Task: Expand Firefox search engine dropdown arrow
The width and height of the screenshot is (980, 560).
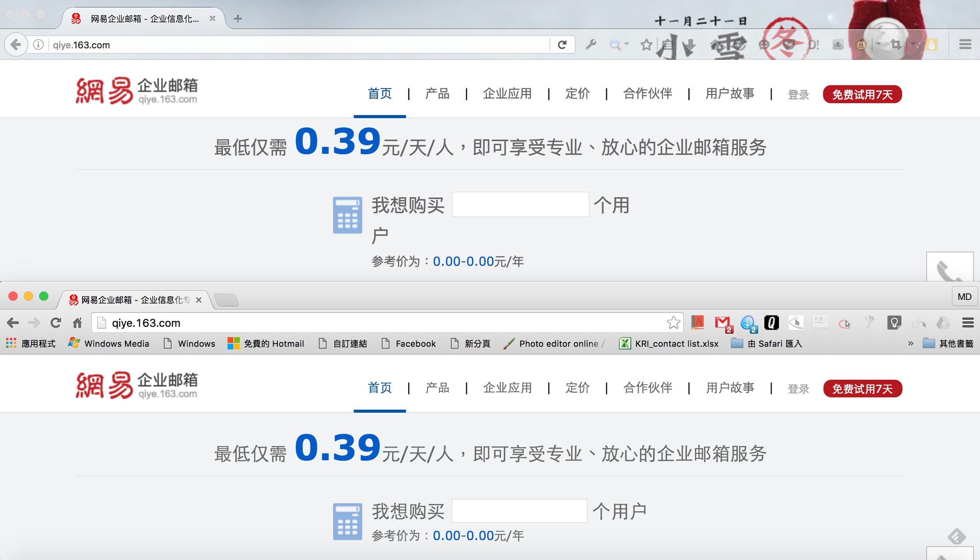Action: [x=626, y=44]
